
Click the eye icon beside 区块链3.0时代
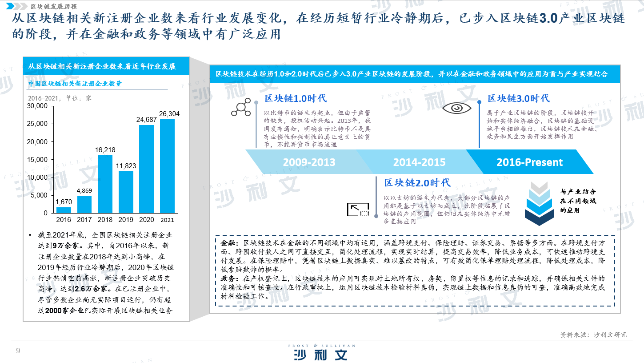(456, 108)
